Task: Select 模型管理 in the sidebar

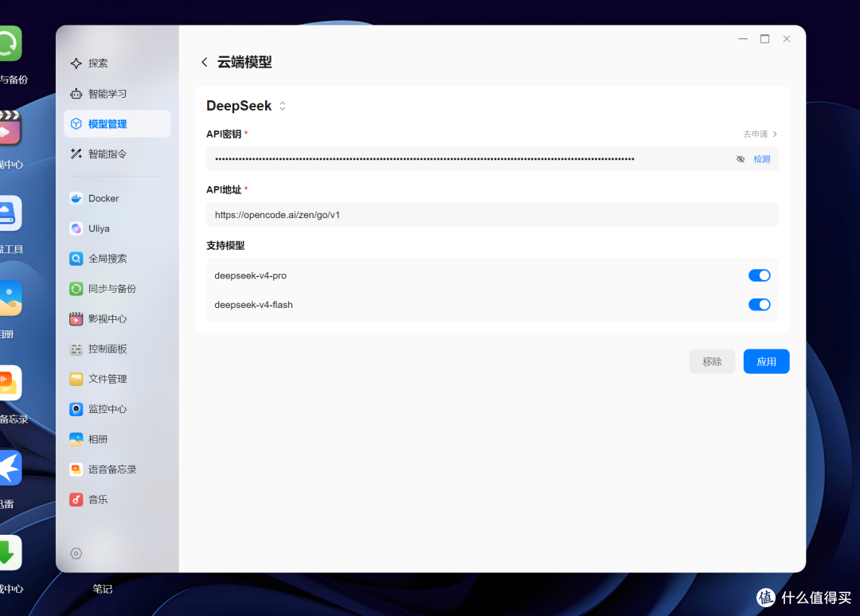Action: 117,124
